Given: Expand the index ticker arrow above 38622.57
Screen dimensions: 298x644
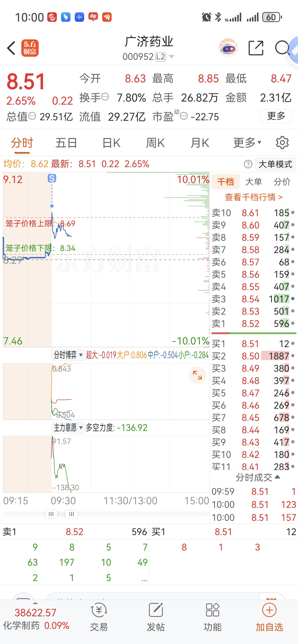Looking at the screenshot, I should [35, 603].
